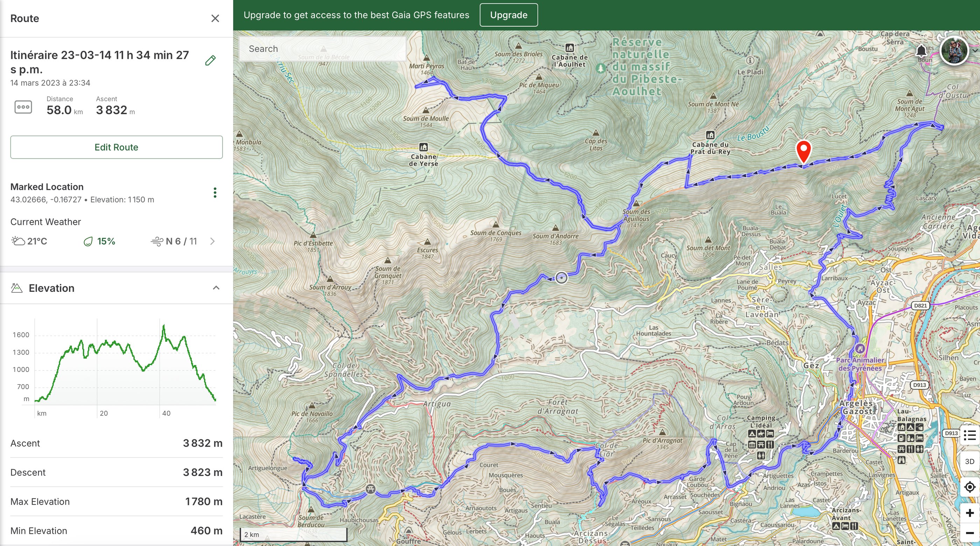This screenshot has height=546, width=980.
Task: Click the Parc Animalier des Pyrénées marker
Action: 860,348
